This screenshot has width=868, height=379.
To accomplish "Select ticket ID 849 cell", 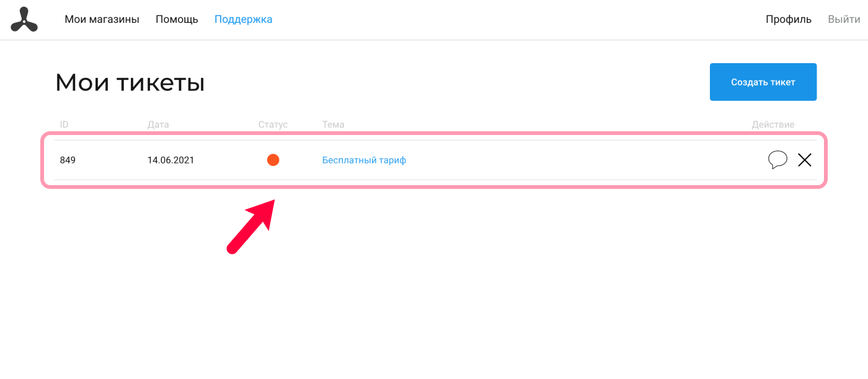I will [x=68, y=160].
